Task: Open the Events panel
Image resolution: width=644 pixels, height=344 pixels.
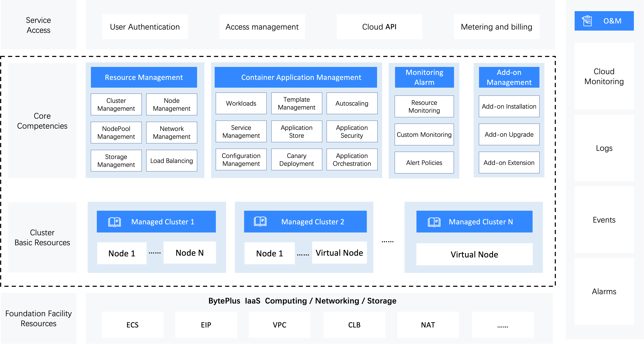Action: [604, 220]
